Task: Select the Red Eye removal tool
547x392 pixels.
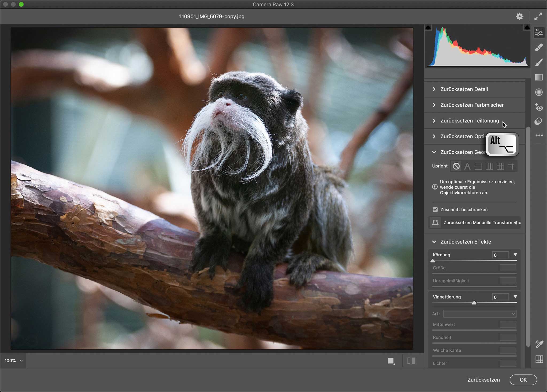Action: (539, 107)
